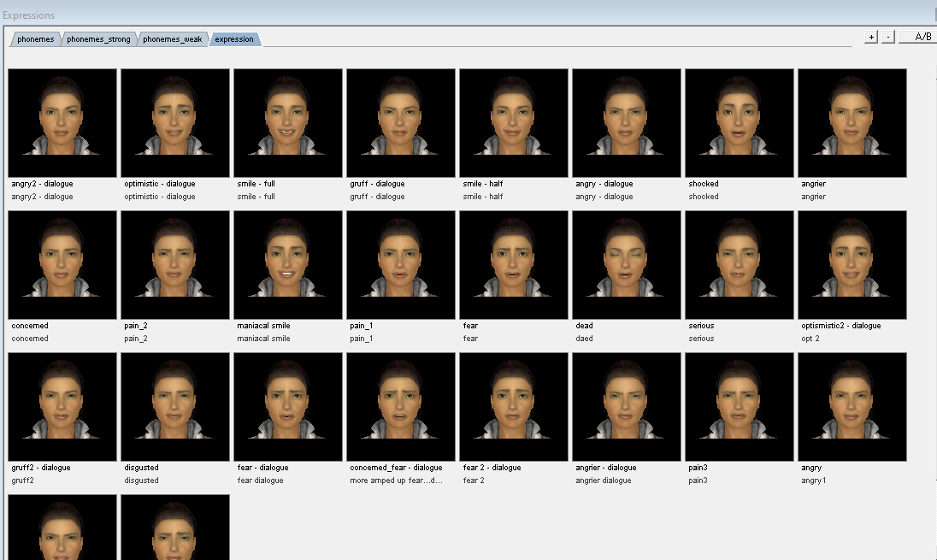Select the smile - full expression
Screen dimensions: 937x560
pos(288,123)
